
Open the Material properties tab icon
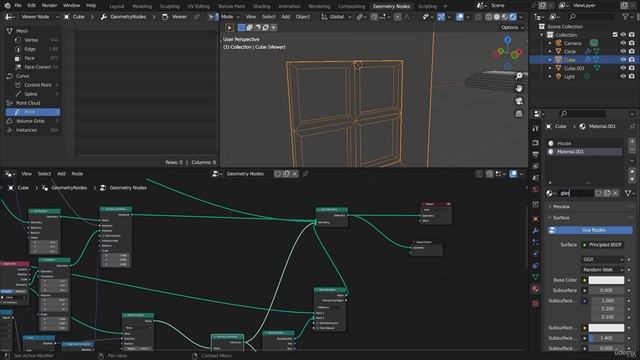(x=536, y=289)
